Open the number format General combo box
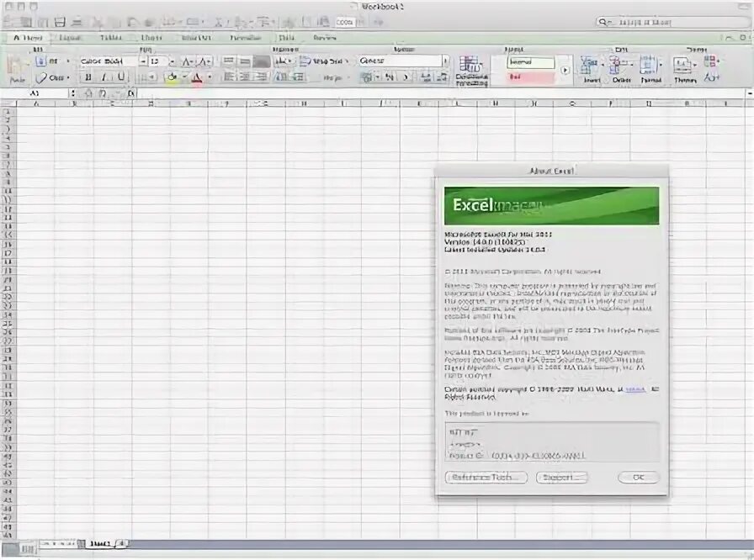 [x=403, y=61]
